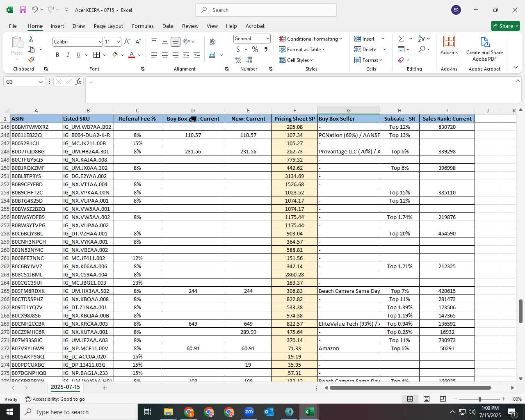Image resolution: width=525 pixels, height=420 pixels.
Task: Click Accessibility: Good to go status
Action: point(55,399)
